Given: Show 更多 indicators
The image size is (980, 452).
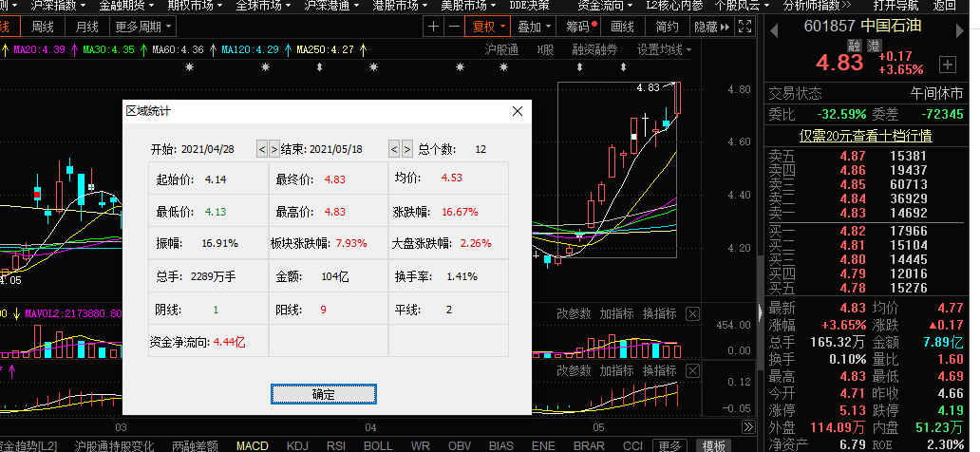Looking at the screenshot, I should point(669,445).
